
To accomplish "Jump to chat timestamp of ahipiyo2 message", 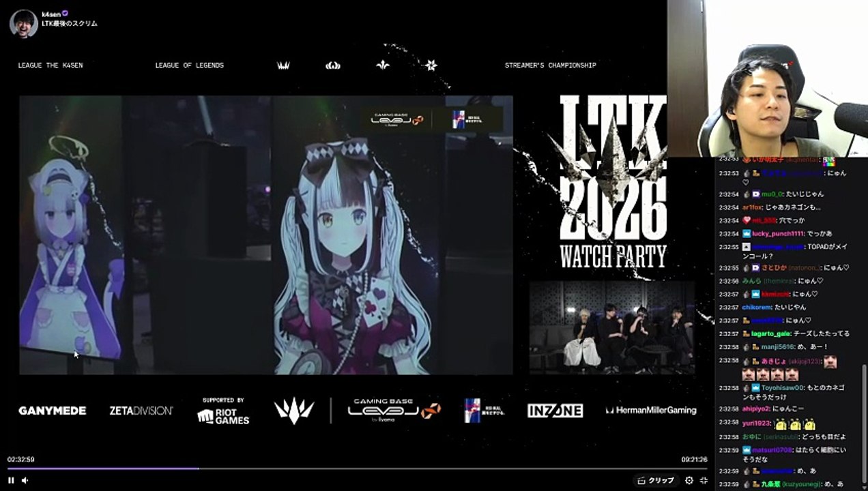I will tap(729, 409).
